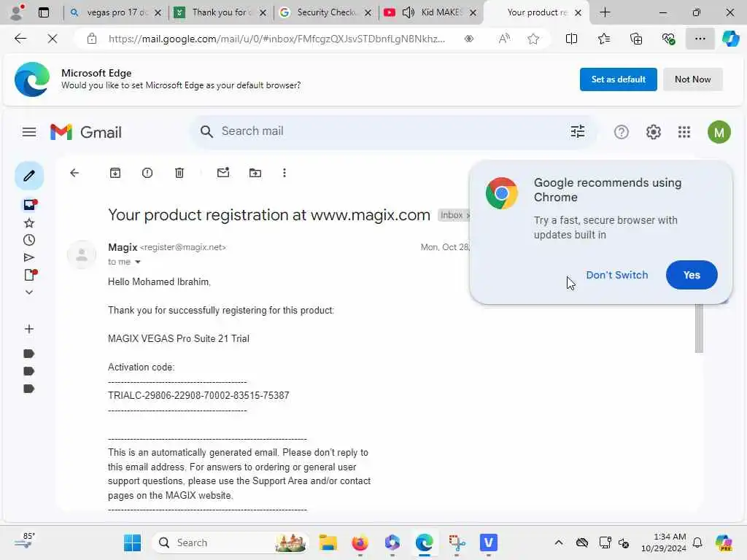
Task: Open Read aloud icon in address bar
Action: click(504, 39)
